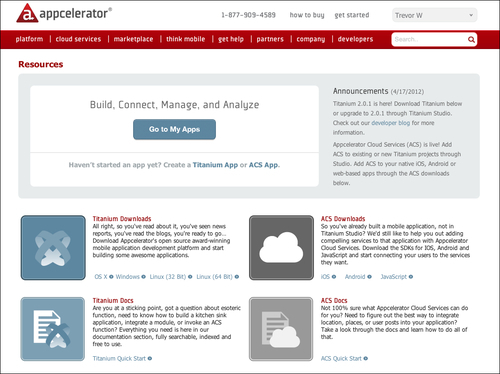
Task: Download Titanium for OS X
Action: coord(101,277)
